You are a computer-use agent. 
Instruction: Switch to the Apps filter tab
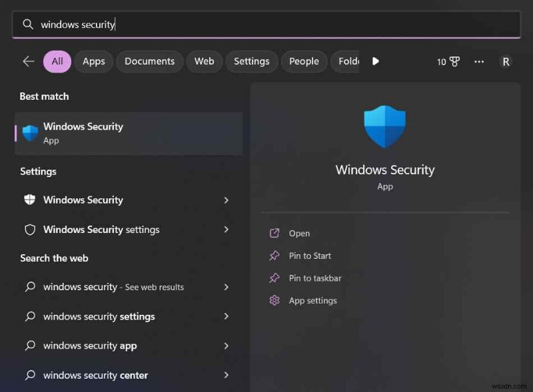click(93, 61)
